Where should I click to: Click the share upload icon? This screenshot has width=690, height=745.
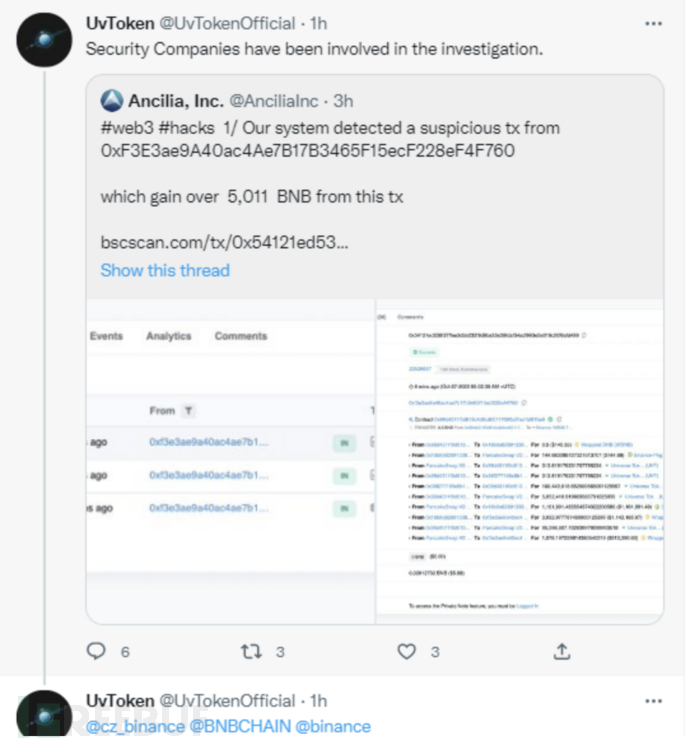point(562,651)
